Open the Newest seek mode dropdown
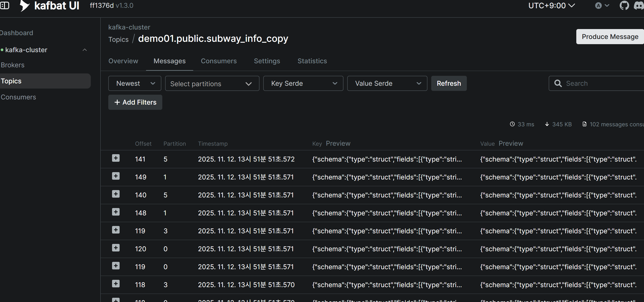644x302 pixels. click(135, 83)
